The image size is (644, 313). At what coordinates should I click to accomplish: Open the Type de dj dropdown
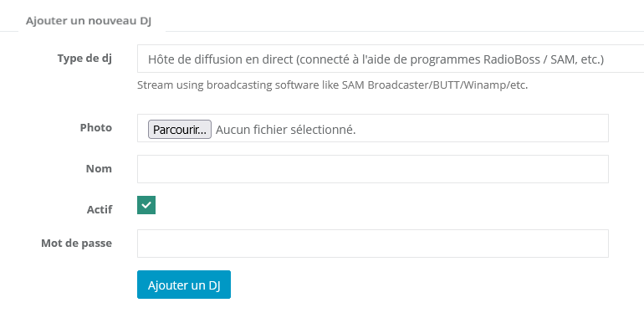pos(391,59)
